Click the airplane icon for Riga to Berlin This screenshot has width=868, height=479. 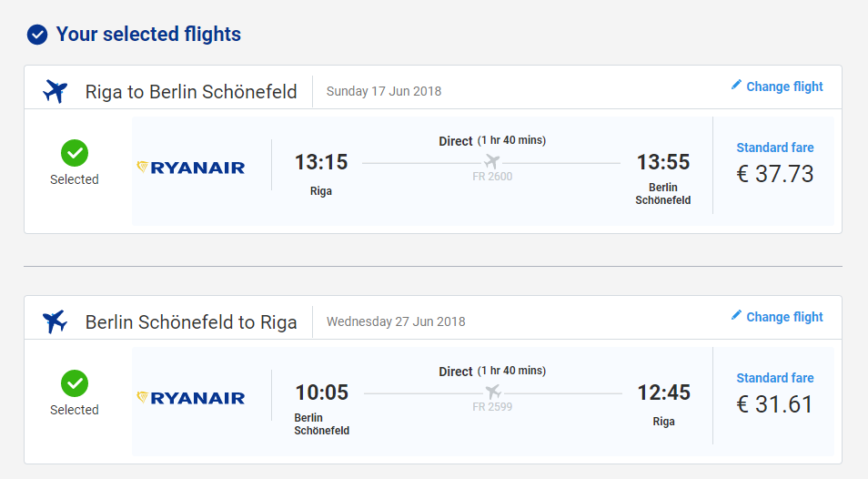click(55, 91)
